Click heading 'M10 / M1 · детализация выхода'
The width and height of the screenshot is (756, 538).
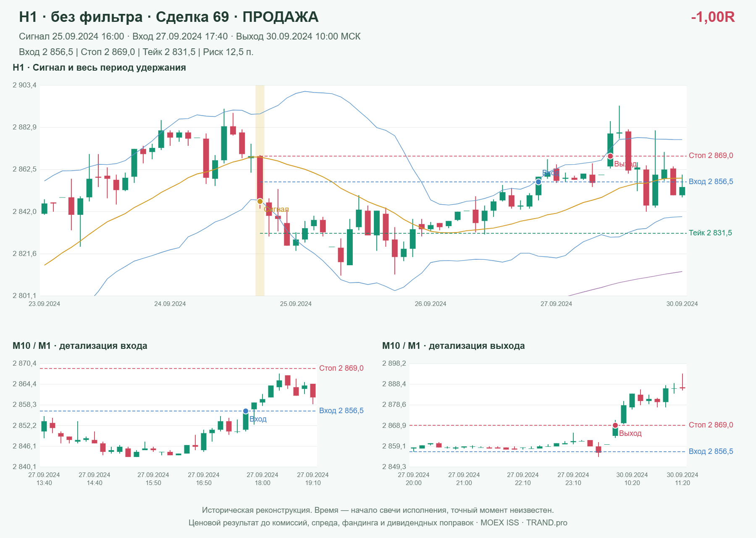[454, 346]
